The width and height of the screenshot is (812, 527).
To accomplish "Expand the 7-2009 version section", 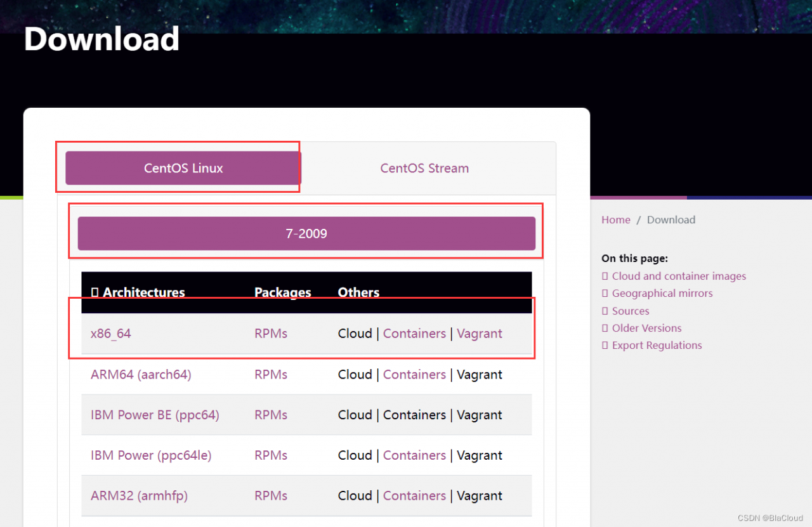I will [306, 233].
